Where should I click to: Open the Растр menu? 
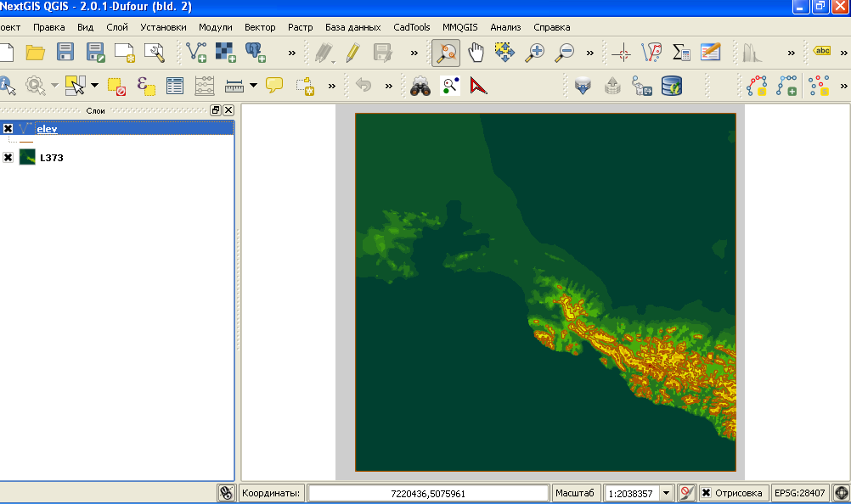click(300, 27)
